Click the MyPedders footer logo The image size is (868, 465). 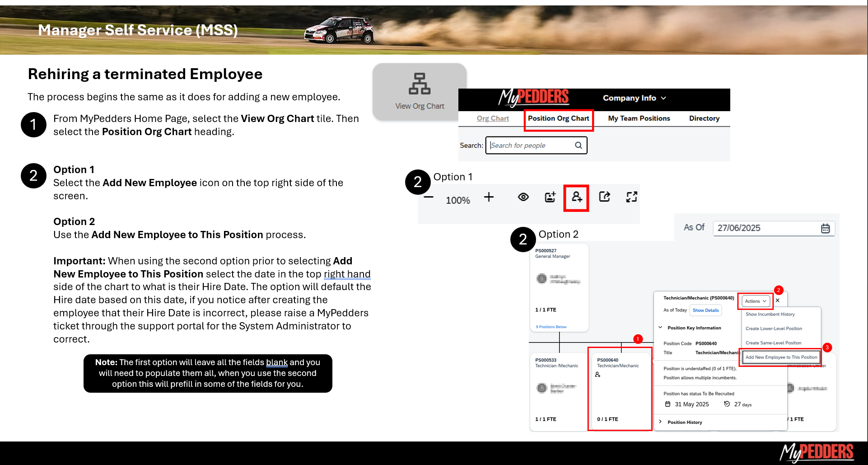(x=817, y=452)
